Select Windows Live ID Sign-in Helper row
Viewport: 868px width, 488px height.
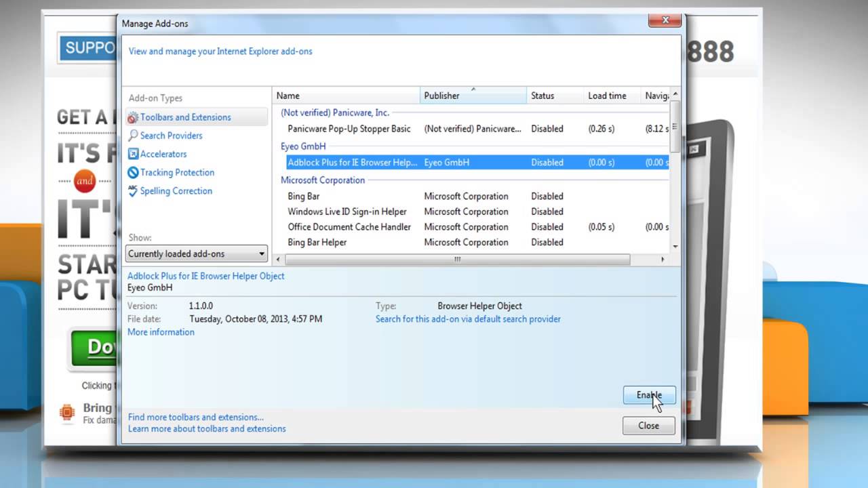(471, 211)
